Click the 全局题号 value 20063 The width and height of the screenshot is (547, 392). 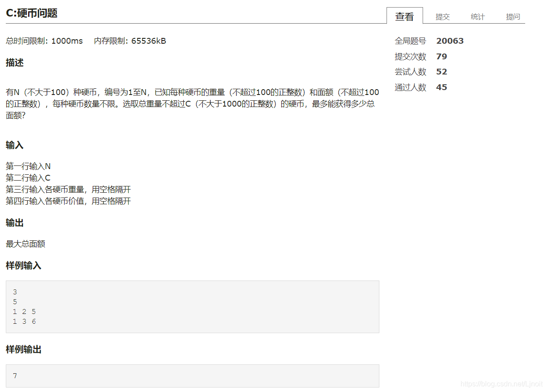(x=450, y=41)
